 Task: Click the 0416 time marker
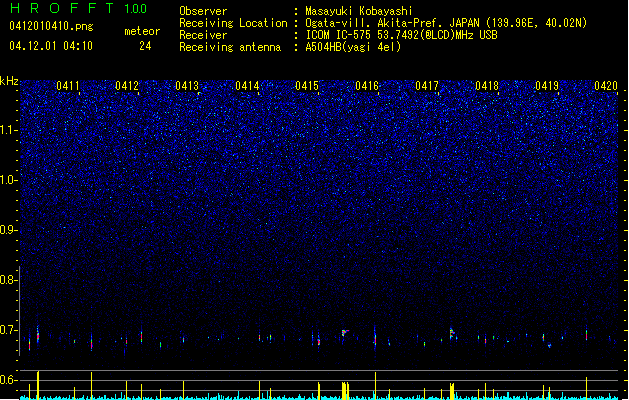click(x=367, y=86)
